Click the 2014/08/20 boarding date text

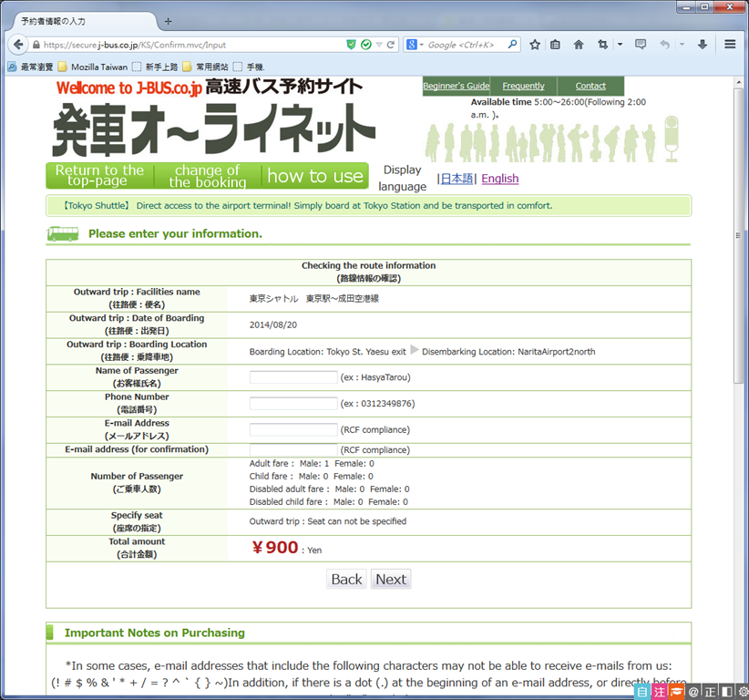(x=272, y=324)
